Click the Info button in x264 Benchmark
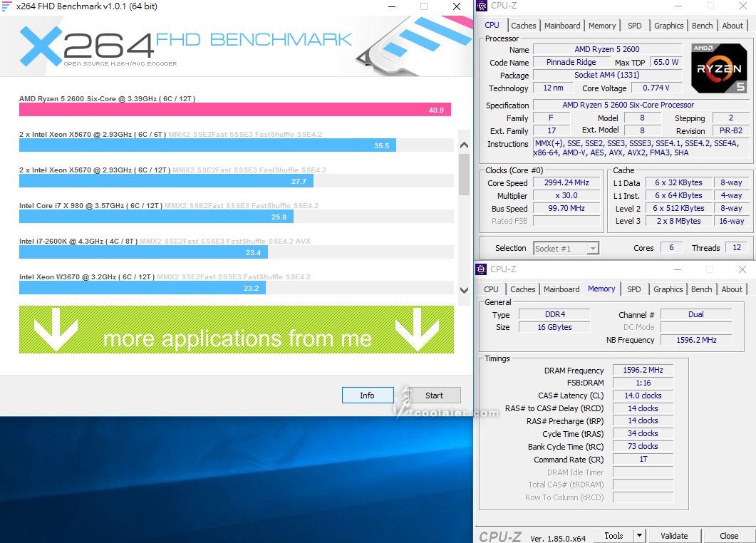The width and height of the screenshot is (756, 543). coord(368,395)
